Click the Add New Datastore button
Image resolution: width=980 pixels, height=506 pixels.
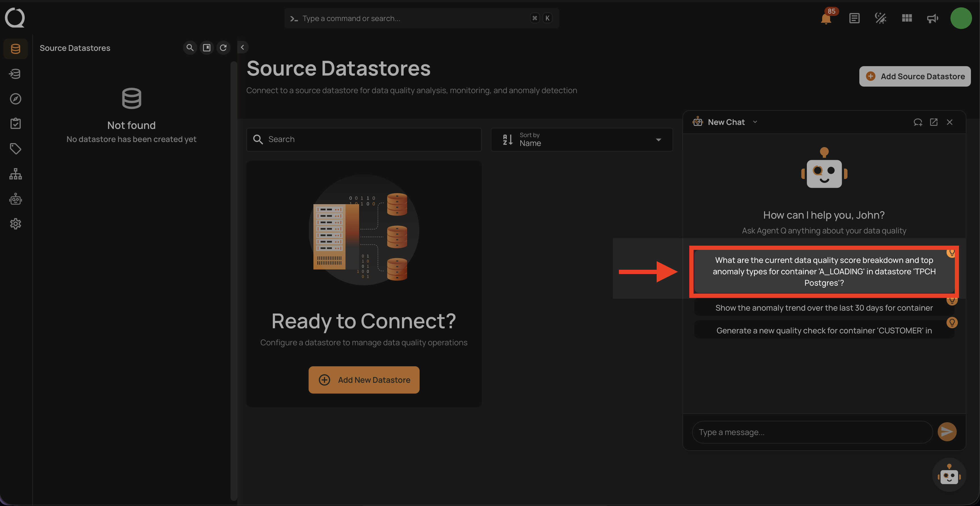point(364,380)
